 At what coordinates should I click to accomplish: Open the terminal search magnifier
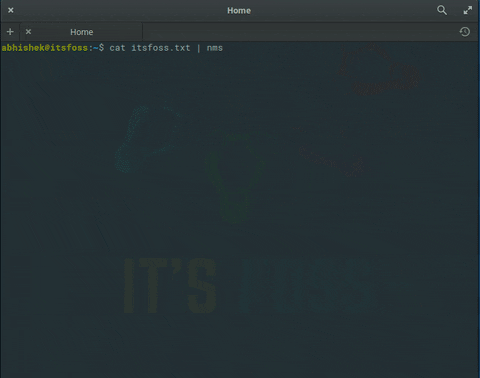pyautogui.click(x=442, y=10)
